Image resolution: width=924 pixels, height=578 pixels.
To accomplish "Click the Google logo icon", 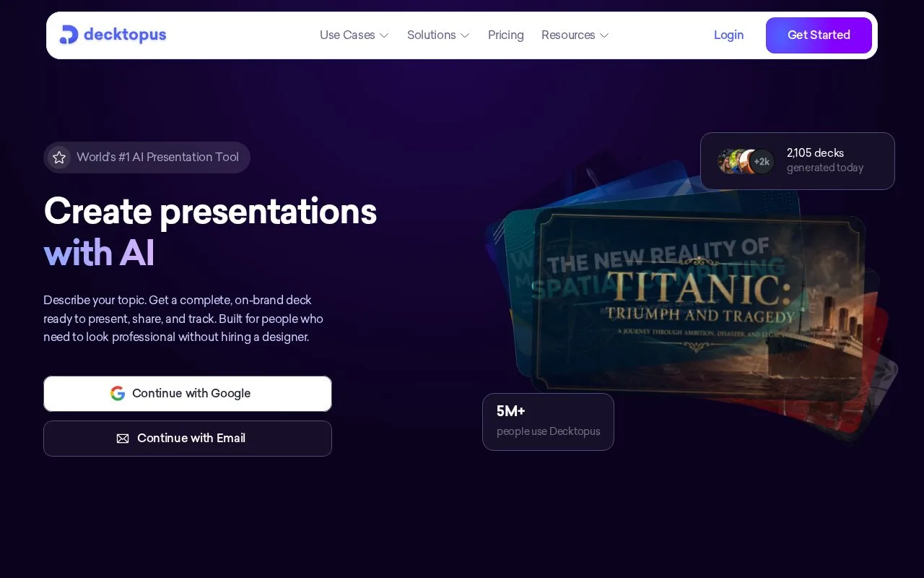I will (118, 394).
